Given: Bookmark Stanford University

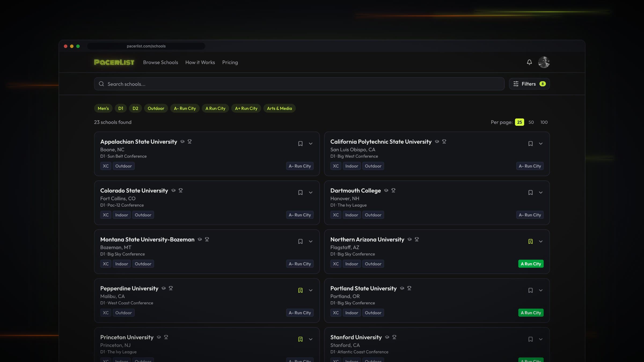Looking at the screenshot, I should (x=530, y=339).
